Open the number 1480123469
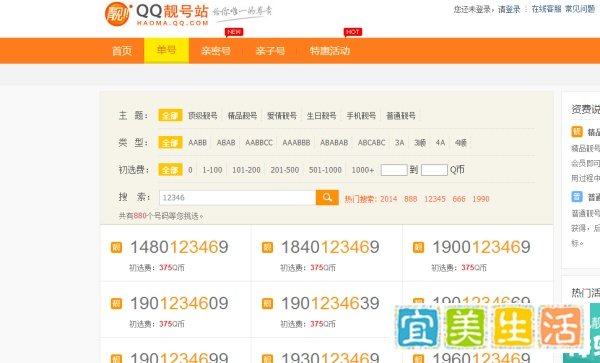This screenshot has width=600, height=363. (179, 247)
